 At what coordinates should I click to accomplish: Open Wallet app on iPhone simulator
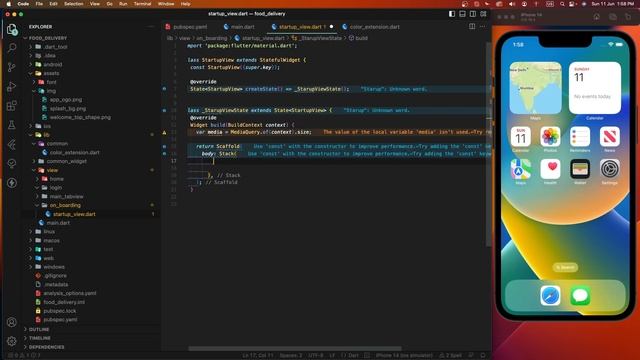(580, 169)
